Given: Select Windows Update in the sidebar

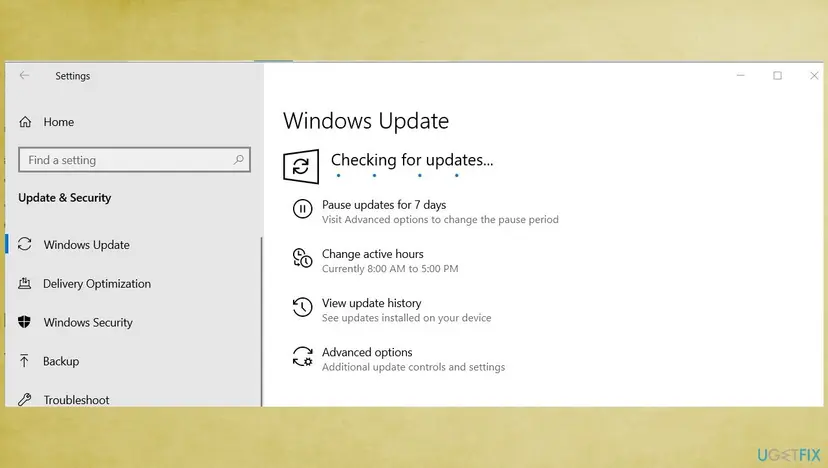Looking at the screenshot, I should click(x=86, y=245).
